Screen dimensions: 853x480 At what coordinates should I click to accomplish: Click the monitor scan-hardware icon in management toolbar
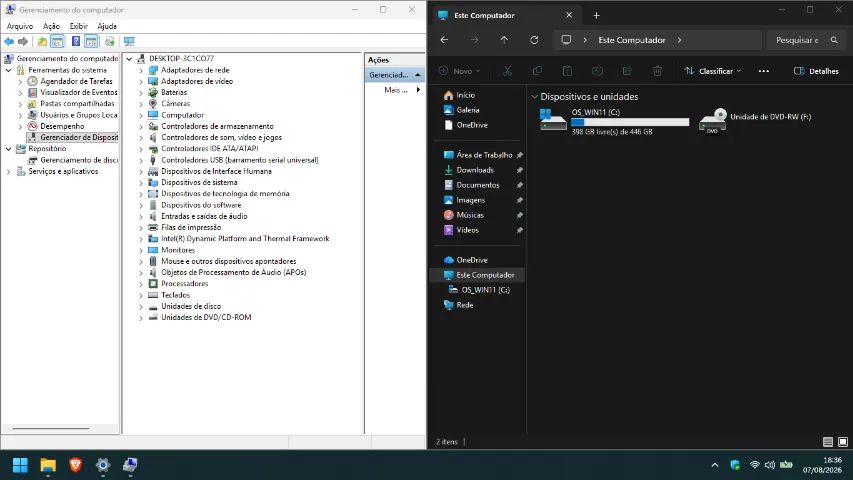pos(129,41)
